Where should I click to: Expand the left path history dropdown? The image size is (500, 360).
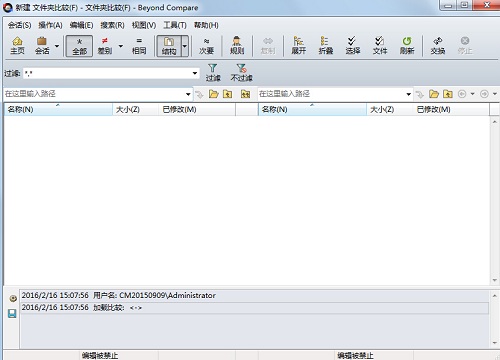point(188,94)
